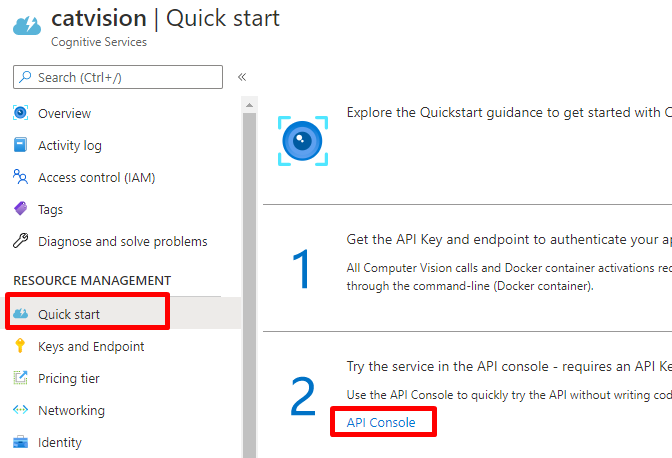
Task: Open the Quick start menu item
Action: (x=69, y=314)
